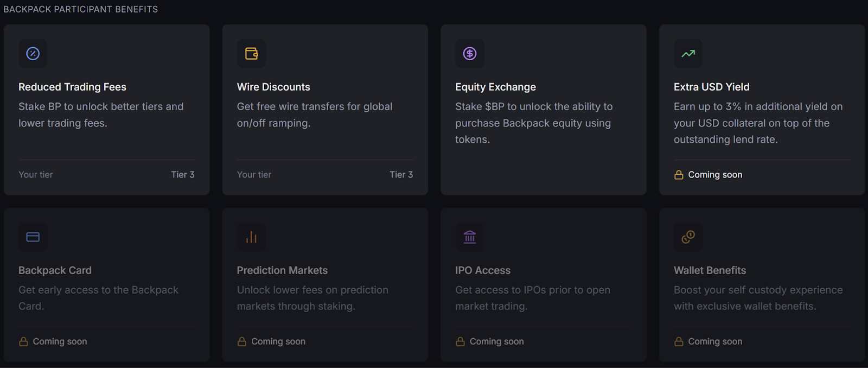Click the Wire Discounts card title
Viewport: 868px width, 368px height.
[x=273, y=87]
